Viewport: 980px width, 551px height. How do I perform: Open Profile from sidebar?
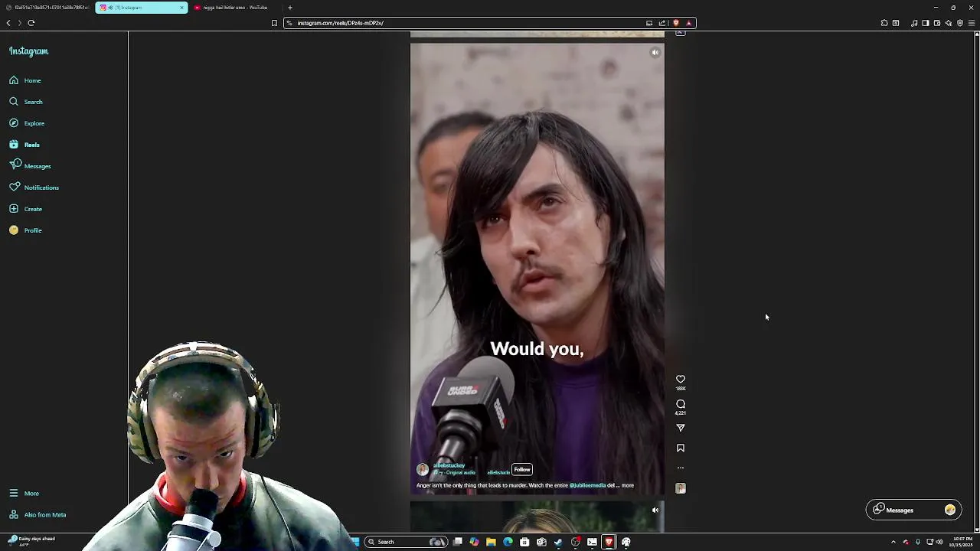click(25, 230)
